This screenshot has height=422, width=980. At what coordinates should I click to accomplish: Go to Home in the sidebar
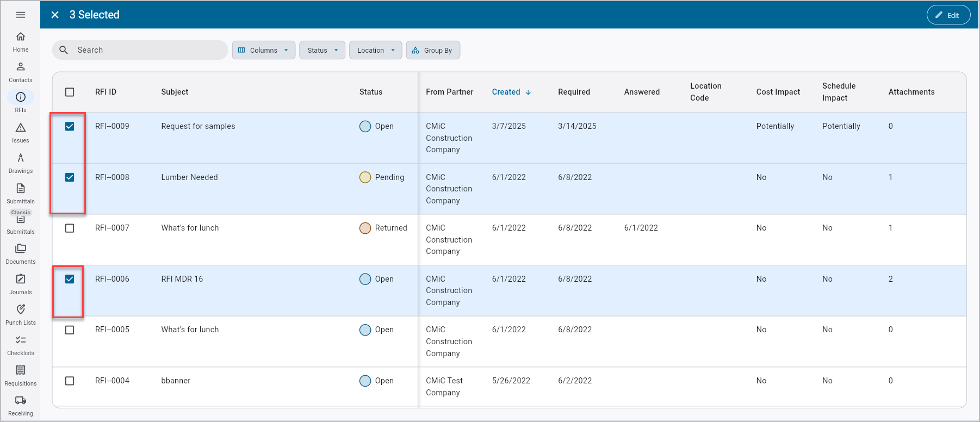tap(21, 42)
